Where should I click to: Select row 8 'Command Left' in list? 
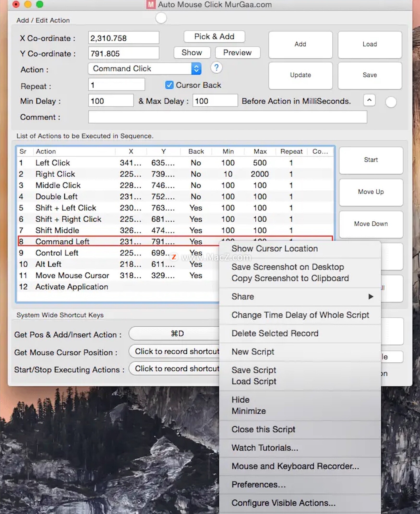pos(175,241)
